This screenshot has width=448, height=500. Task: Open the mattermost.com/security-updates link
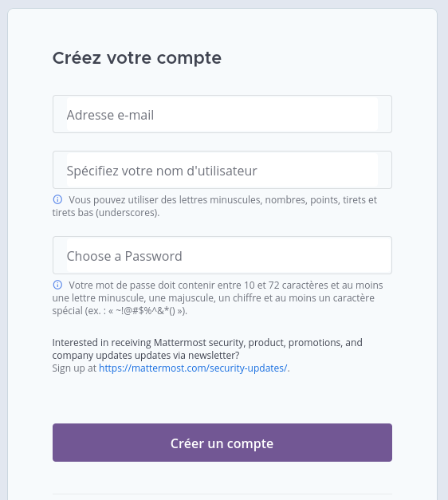click(x=193, y=368)
